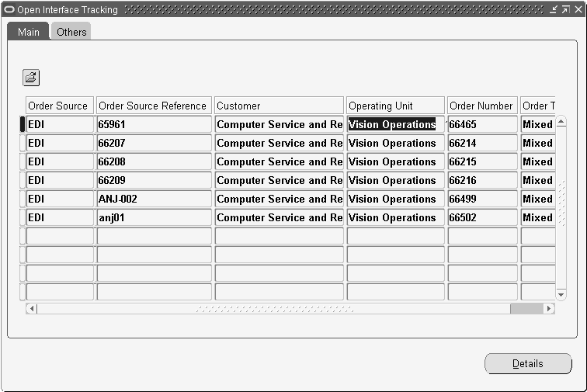
Task: Close the Open Interface Tracking window
Action: (x=578, y=9)
